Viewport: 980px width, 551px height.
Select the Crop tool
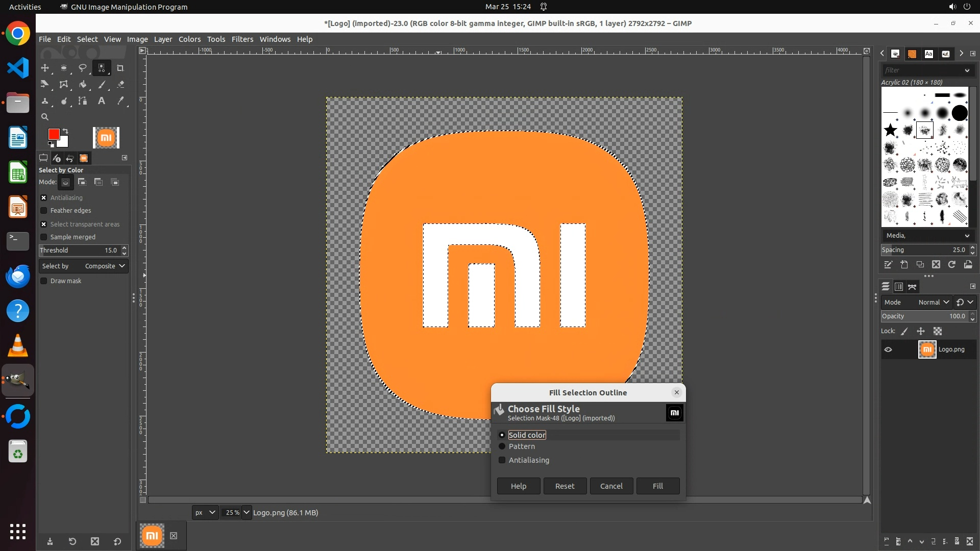[120, 68]
